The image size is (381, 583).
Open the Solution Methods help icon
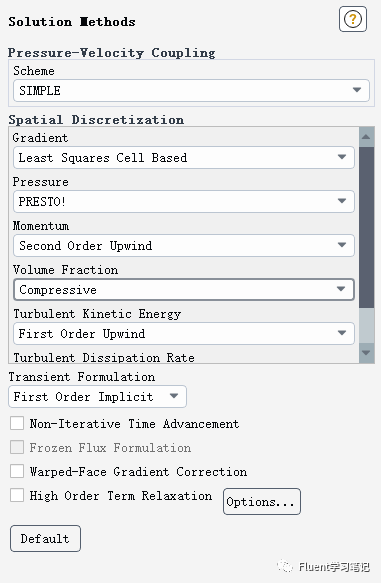(353, 19)
